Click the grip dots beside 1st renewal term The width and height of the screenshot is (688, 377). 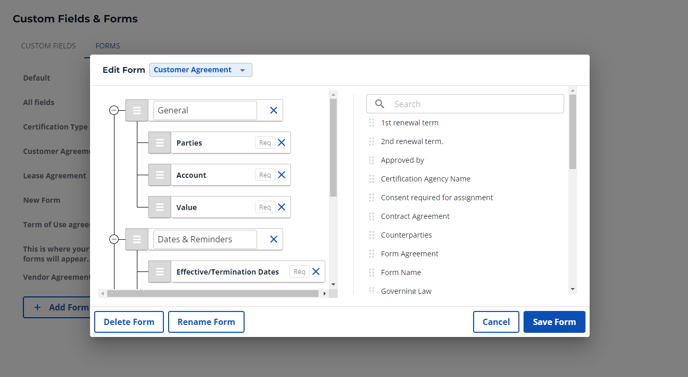(x=372, y=123)
